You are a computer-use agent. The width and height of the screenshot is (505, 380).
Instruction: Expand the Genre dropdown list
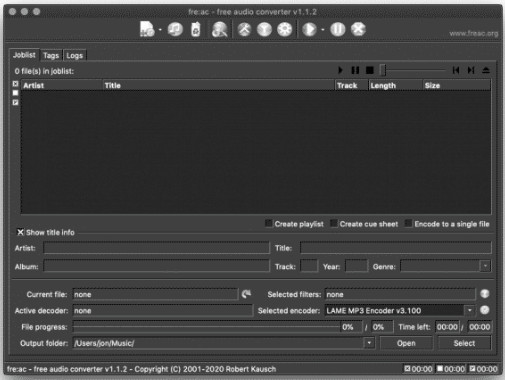485,266
